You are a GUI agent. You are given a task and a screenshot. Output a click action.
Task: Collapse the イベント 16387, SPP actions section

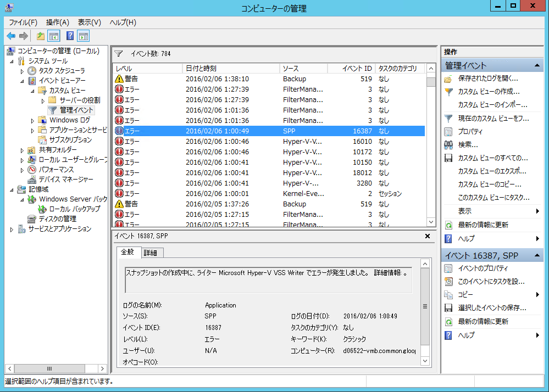[537, 256]
